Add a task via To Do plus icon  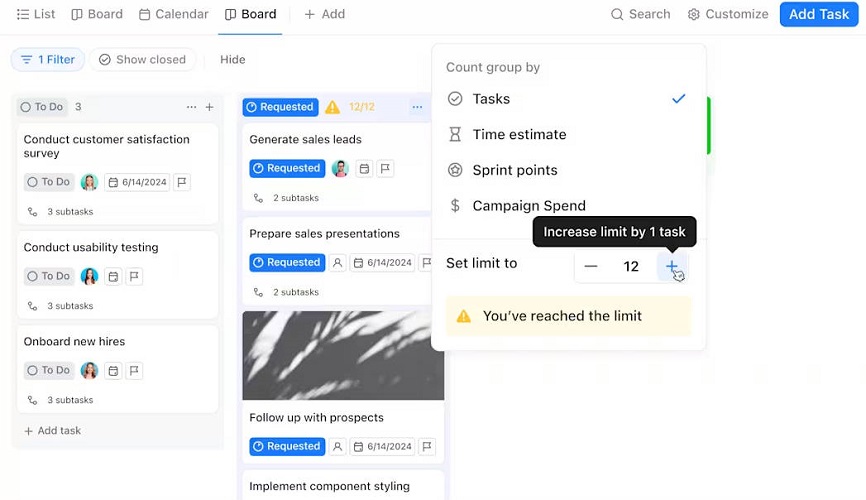pyautogui.click(x=209, y=107)
